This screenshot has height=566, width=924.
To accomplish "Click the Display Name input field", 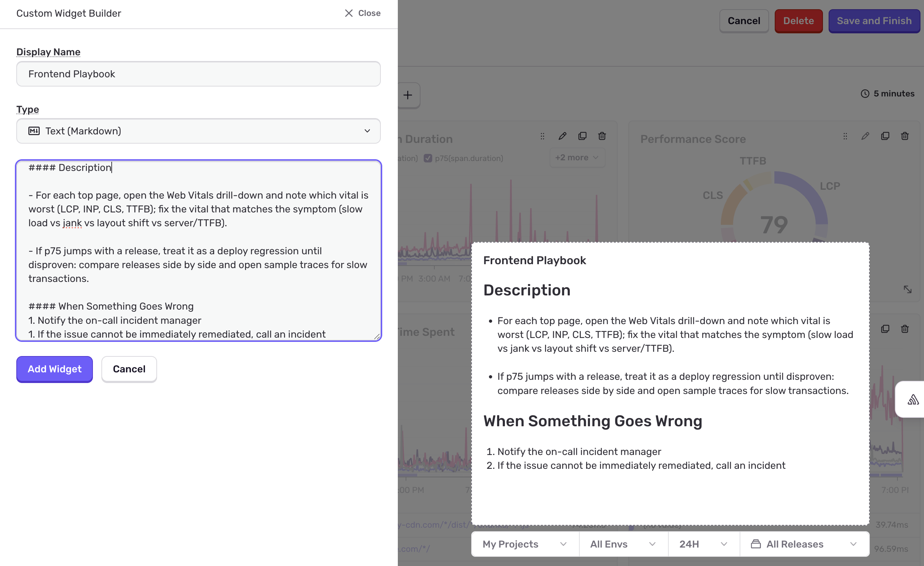I will [x=198, y=74].
